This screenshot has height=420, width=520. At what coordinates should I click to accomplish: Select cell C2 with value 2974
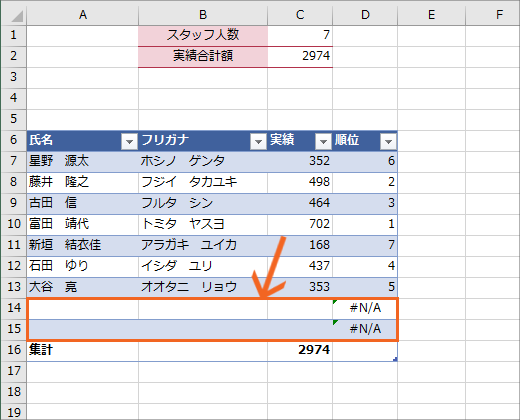[300, 56]
